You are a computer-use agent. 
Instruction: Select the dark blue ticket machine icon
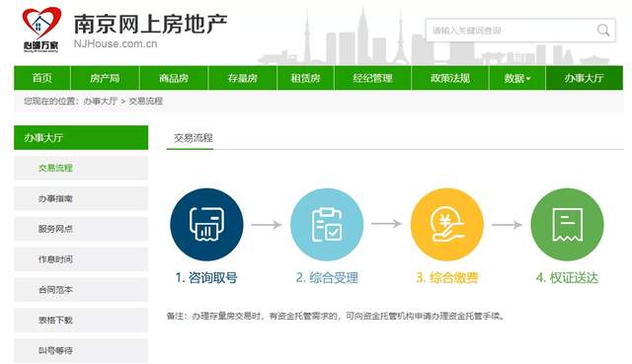(206, 224)
